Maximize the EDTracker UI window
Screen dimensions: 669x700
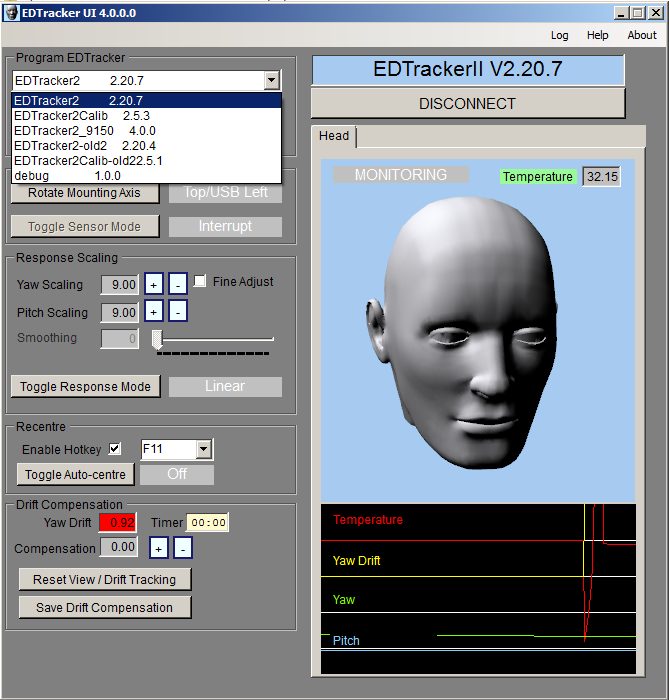[x=638, y=13]
